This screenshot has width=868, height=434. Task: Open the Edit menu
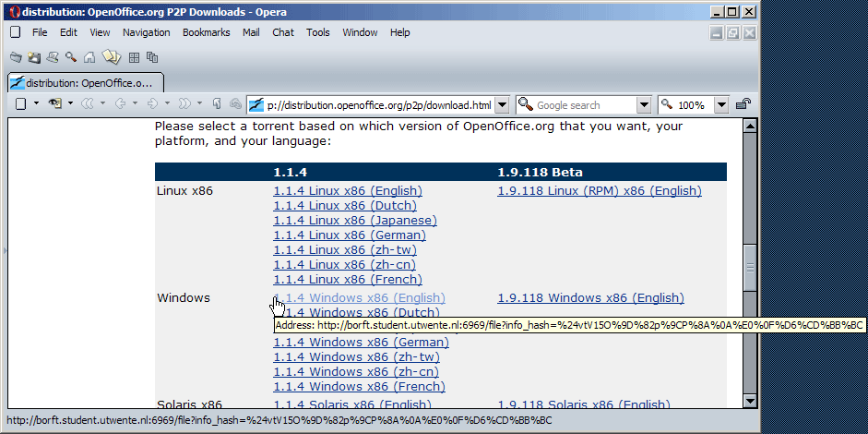point(68,32)
